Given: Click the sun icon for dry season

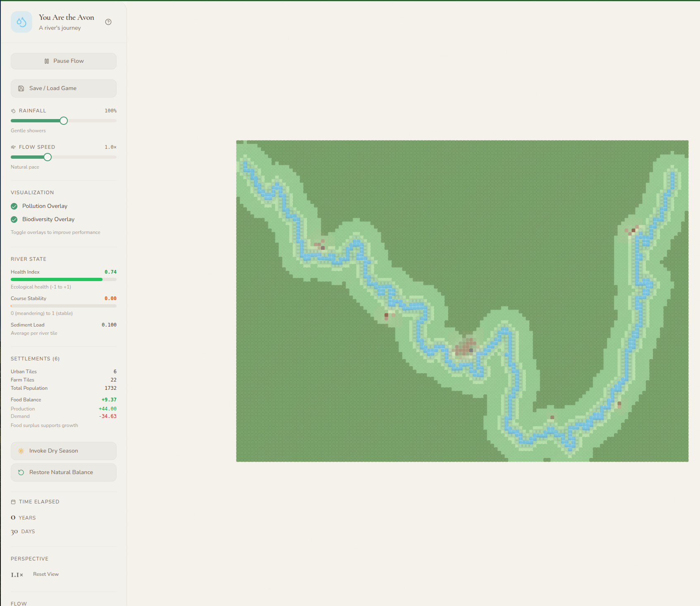Looking at the screenshot, I should [21, 451].
